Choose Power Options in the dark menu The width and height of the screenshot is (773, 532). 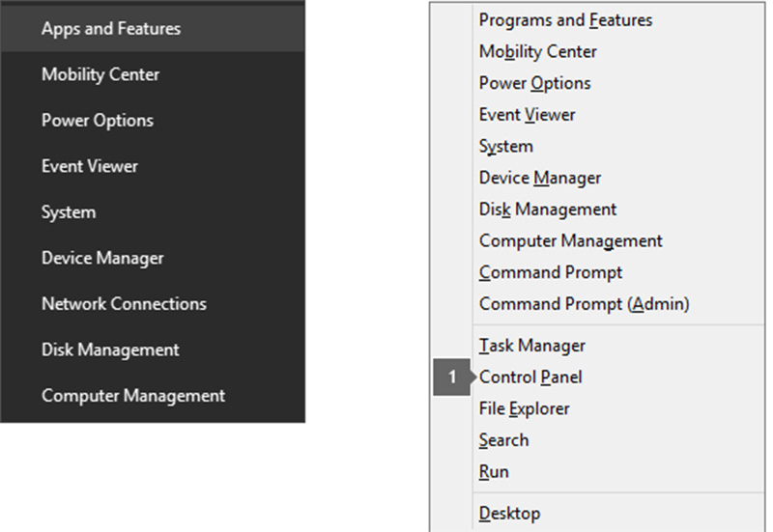[x=98, y=121]
